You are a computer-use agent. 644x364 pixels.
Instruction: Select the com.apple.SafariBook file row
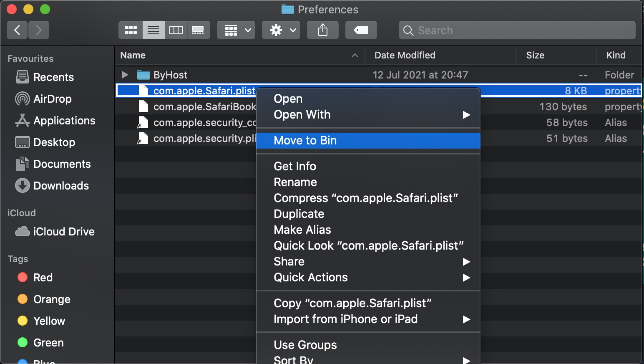(186, 106)
